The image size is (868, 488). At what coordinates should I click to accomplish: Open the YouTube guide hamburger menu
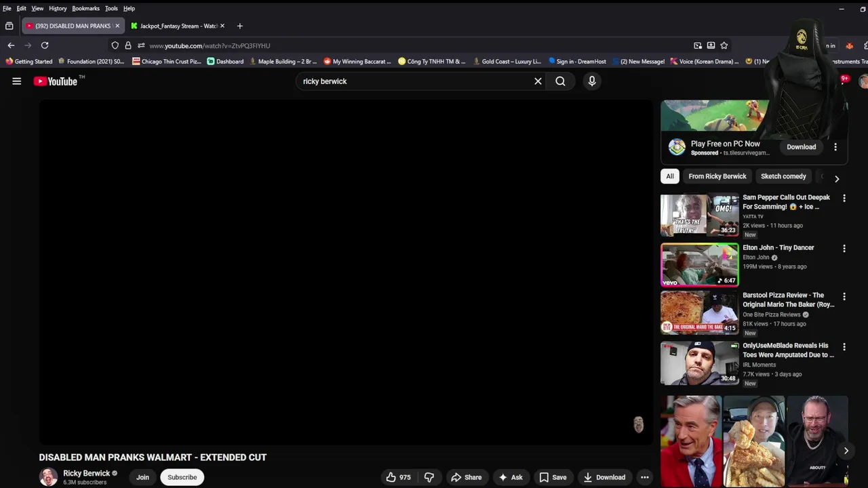click(x=17, y=81)
